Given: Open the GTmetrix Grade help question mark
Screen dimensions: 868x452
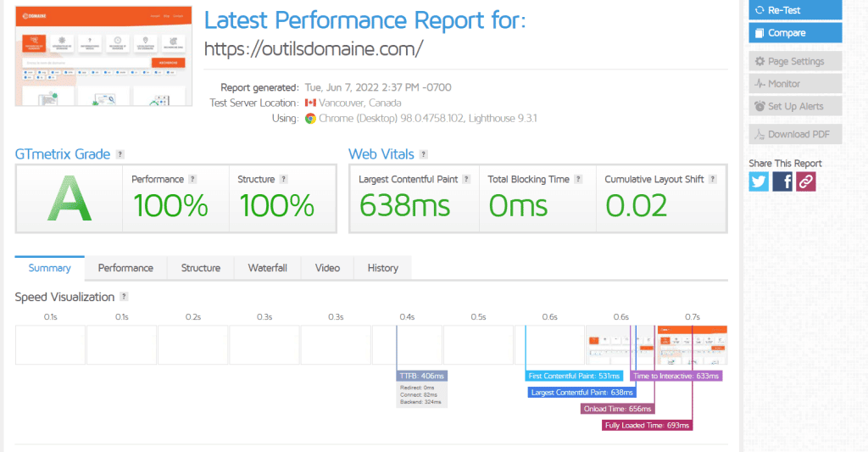Looking at the screenshot, I should point(120,154).
